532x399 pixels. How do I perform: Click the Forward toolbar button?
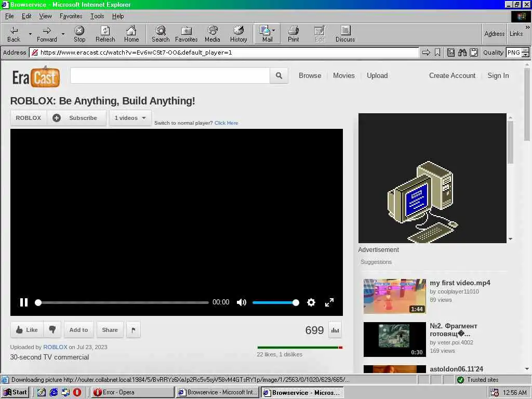(47, 34)
